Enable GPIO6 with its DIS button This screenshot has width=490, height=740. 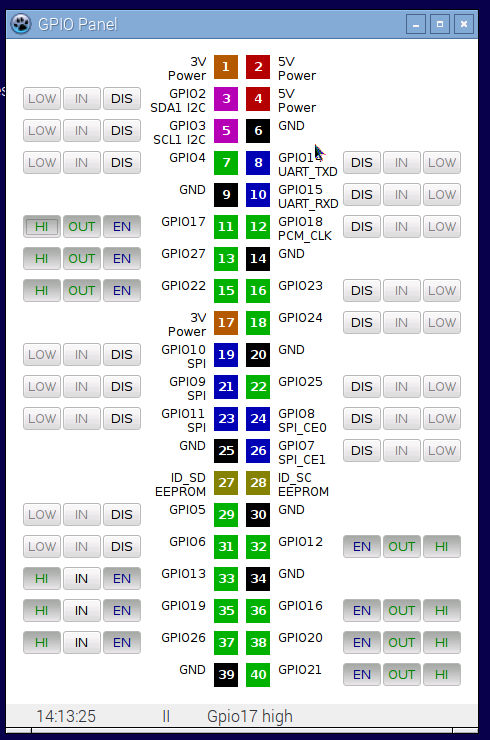[122, 547]
